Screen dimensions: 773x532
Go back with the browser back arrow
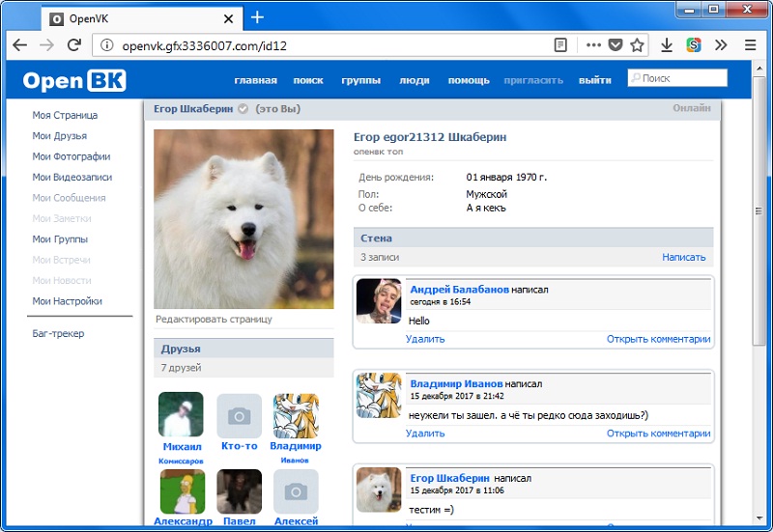coord(19,45)
